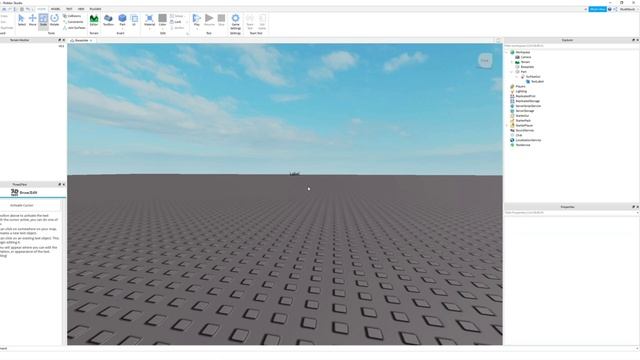Collapse the SurfaceGui node

pos(517,77)
